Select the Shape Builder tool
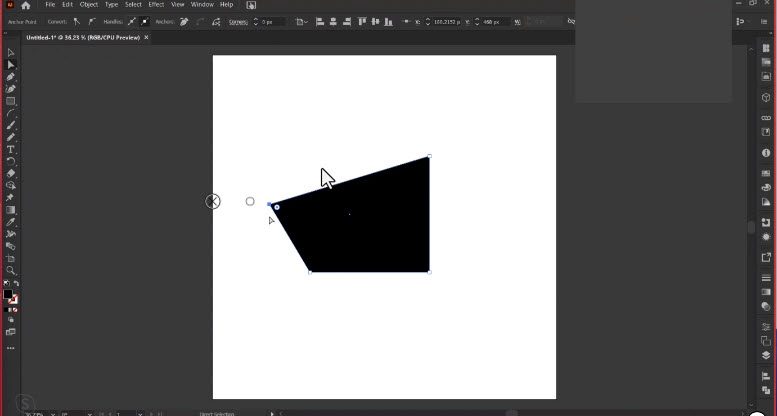Image resolution: width=777 pixels, height=416 pixels. pyautogui.click(x=10, y=185)
